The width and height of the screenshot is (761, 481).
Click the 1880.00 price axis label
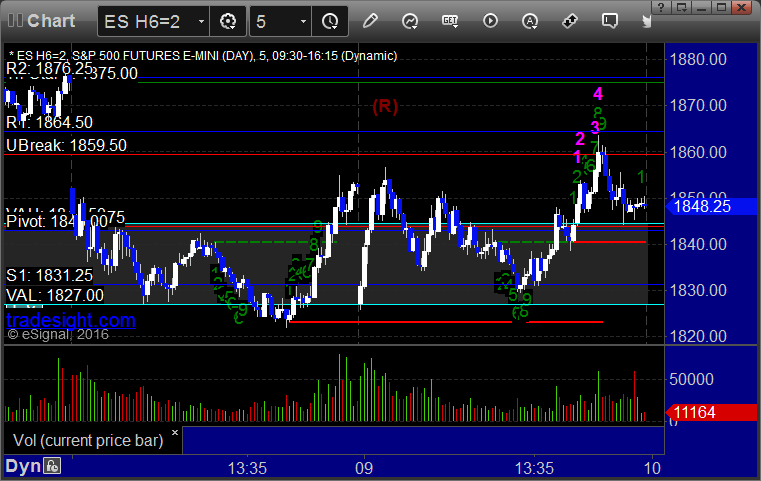click(698, 59)
